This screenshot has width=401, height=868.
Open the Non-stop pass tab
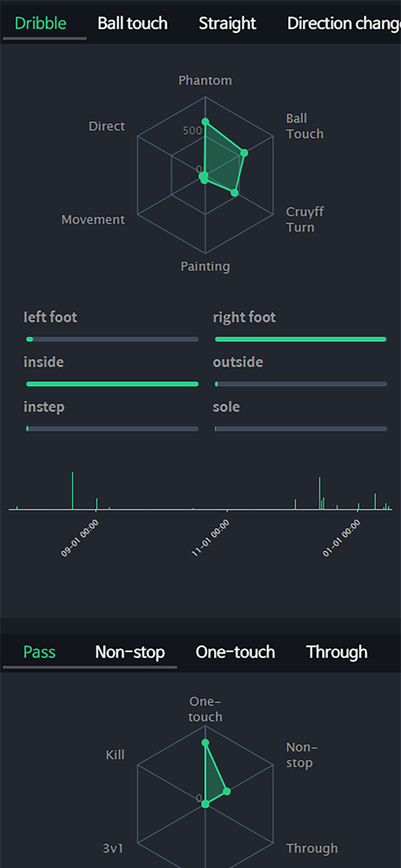click(x=130, y=652)
